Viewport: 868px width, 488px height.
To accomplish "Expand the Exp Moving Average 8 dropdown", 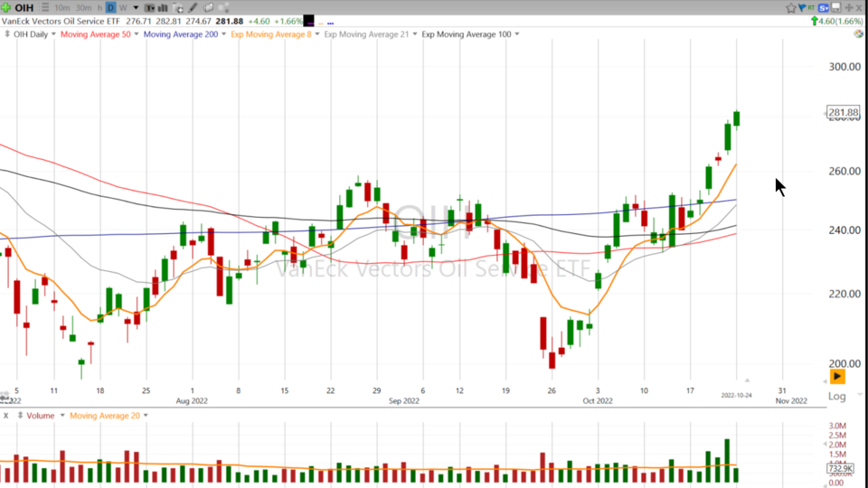I will click(x=316, y=34).
